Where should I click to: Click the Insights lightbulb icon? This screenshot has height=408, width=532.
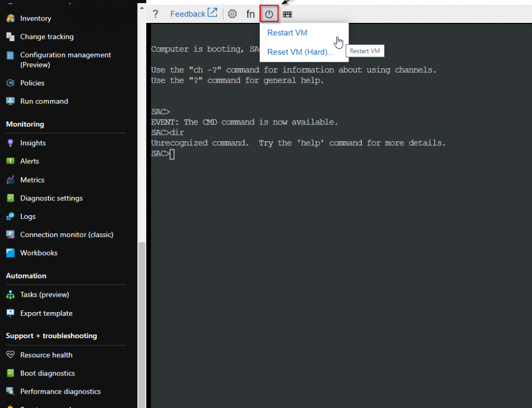pyautogui.click(x=11, y=143)
